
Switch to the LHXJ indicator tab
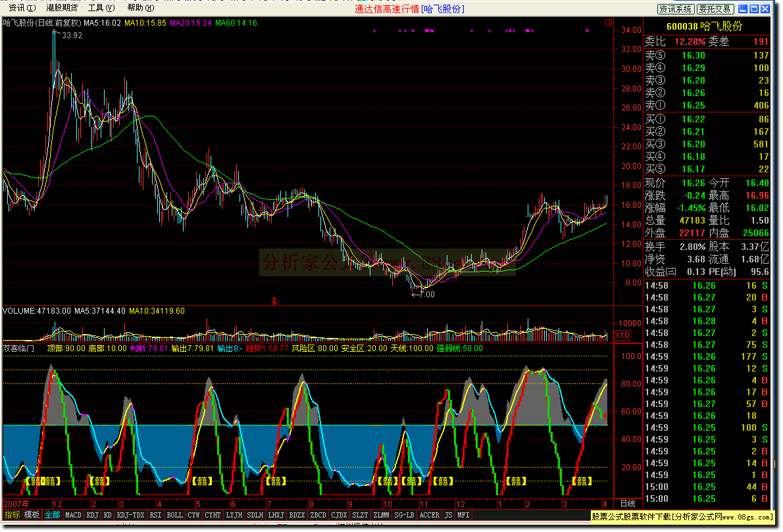pyautogui.click(x=276, y=515)
